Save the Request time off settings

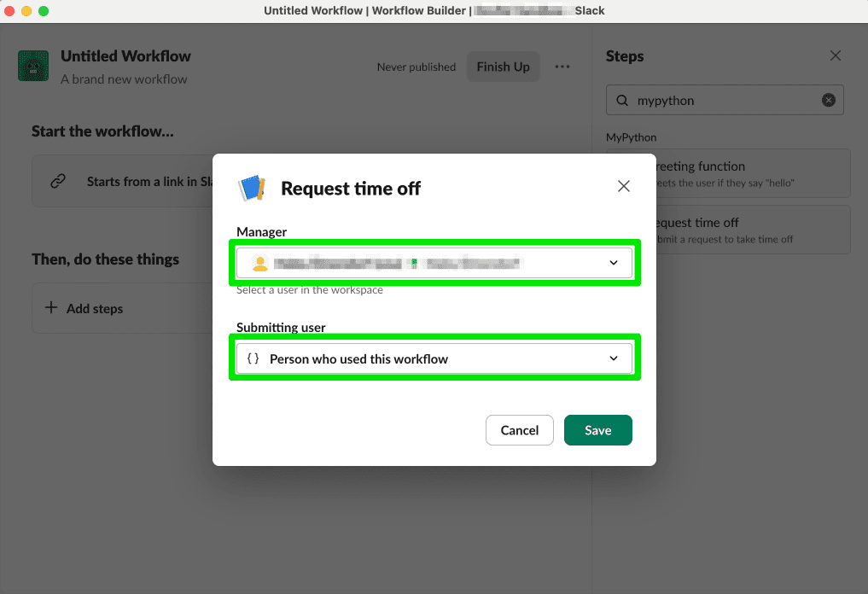597,430
